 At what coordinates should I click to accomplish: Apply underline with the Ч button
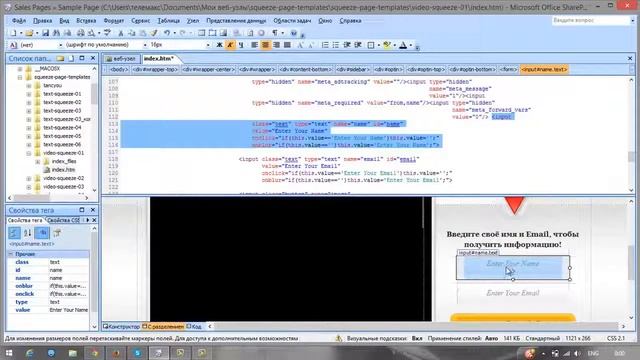tap(241, 45)
